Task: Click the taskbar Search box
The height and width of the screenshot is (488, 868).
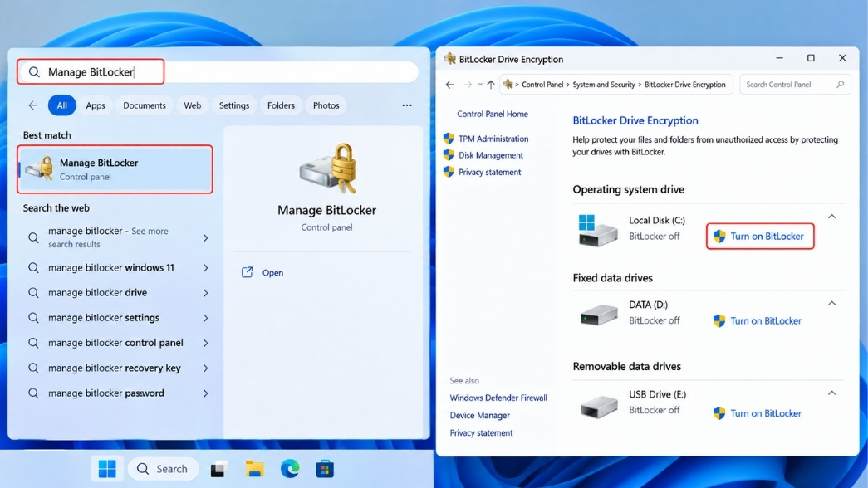Action: pyautogui.click(x=164, y=469)
